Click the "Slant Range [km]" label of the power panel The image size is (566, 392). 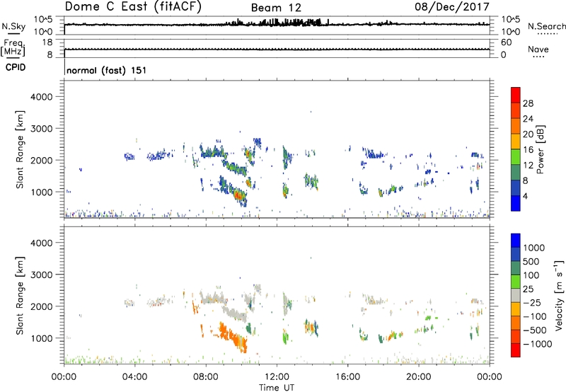tap(20, 149)
